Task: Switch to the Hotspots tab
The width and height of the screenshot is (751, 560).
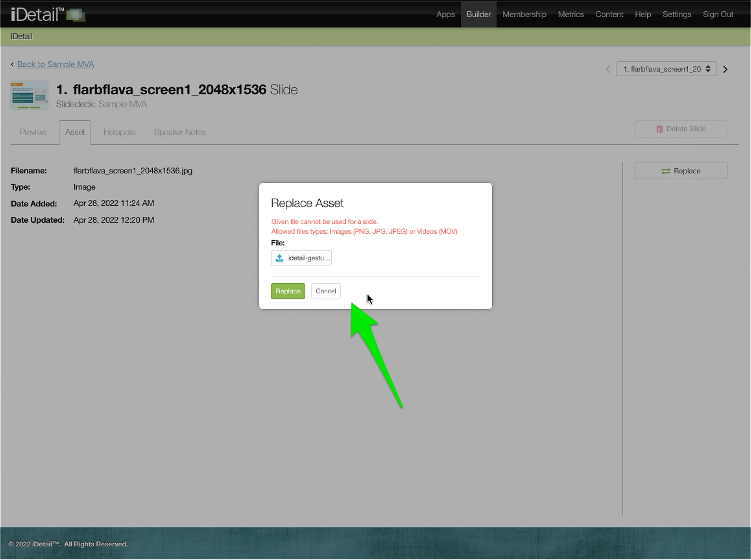Action: tap(119, 132)
